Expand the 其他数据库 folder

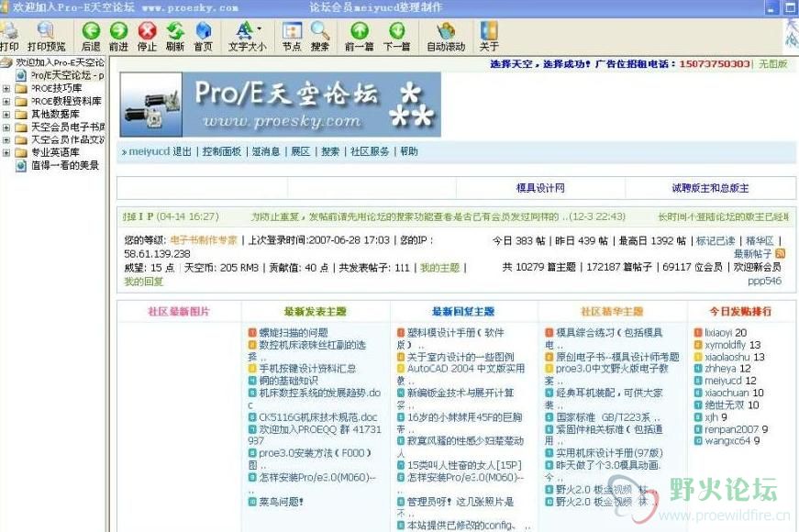click(x=6, y=114)
